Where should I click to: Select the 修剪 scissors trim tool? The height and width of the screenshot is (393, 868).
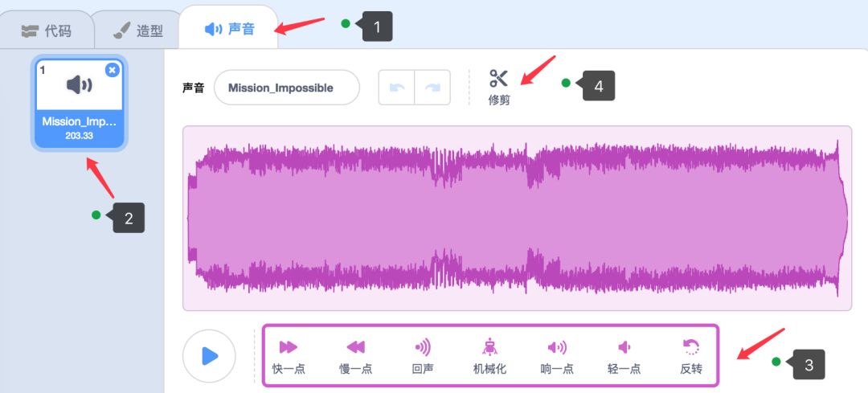click(499, 87)
